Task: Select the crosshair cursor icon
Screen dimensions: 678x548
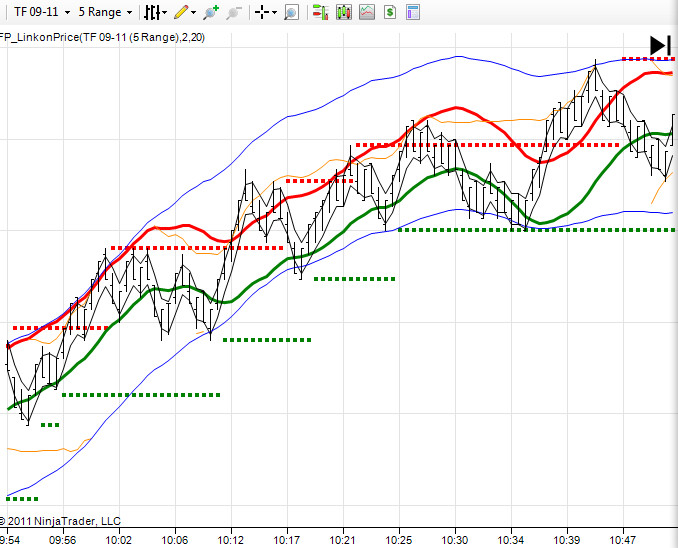Action: [x=262, y=12]
